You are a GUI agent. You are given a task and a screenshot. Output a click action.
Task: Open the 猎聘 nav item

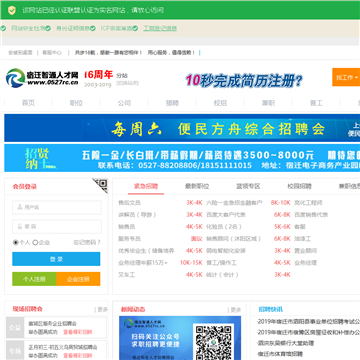pyautogui.click(x=172, y=103)
